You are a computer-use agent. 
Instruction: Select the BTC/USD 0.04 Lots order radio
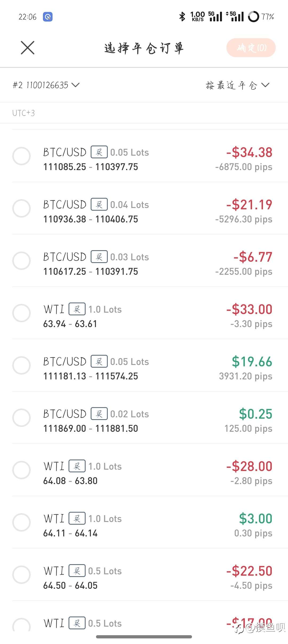22,208
